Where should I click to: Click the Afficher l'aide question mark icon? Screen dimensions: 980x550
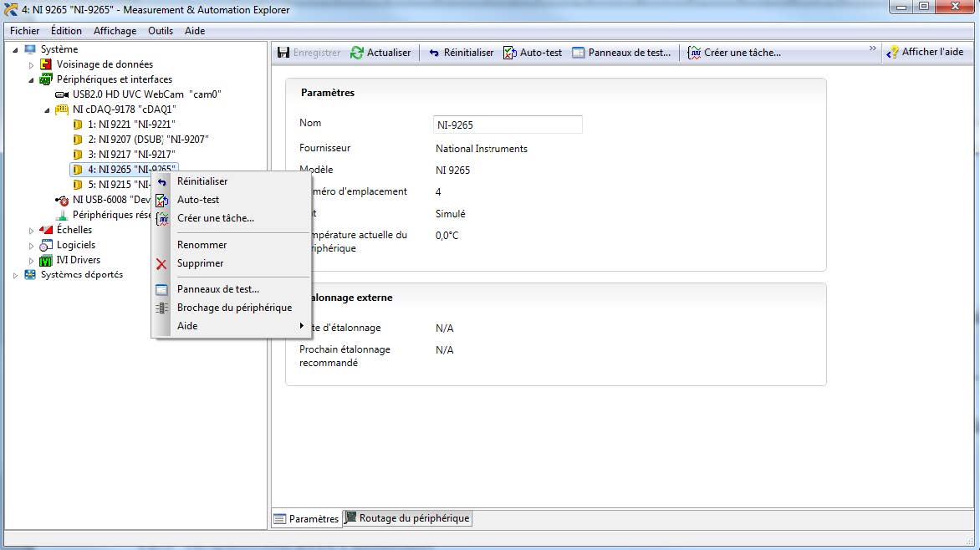(892, 53)
